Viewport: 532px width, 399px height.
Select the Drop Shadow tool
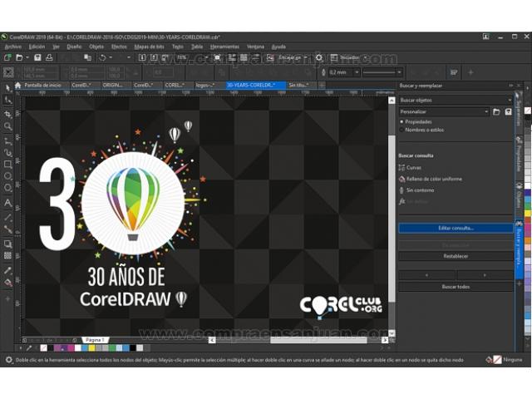coord(7,244)
